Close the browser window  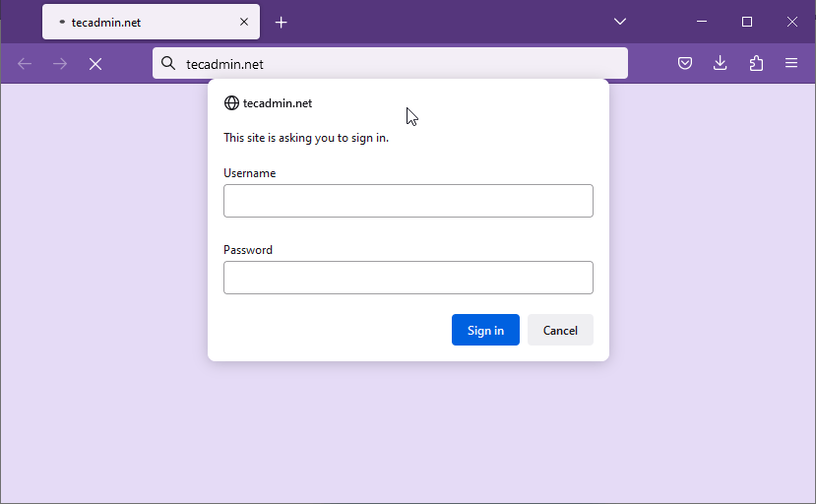tap(792, 22)
